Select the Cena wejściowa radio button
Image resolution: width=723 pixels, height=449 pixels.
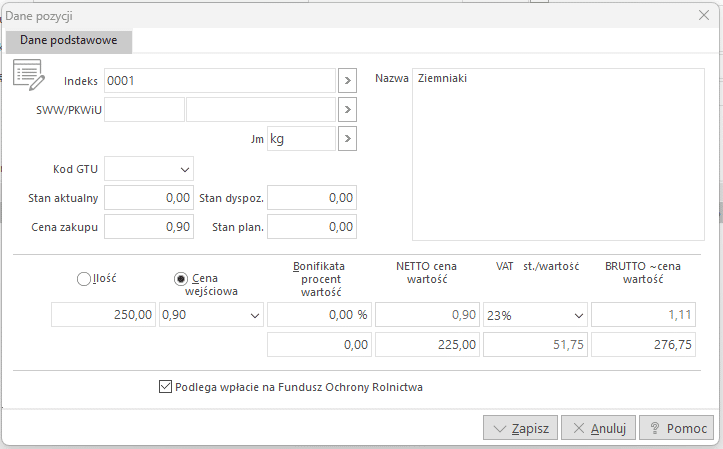pyautogui.click(x=181, y=279)
